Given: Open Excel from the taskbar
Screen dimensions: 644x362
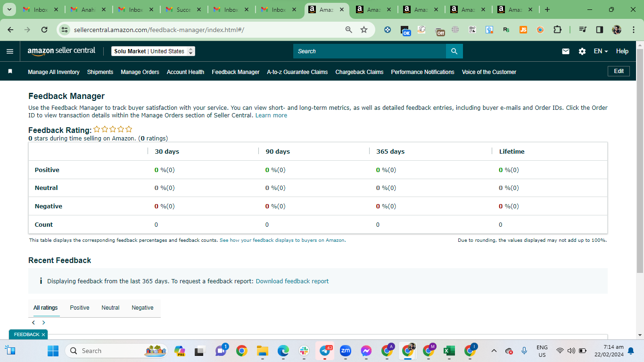Looking at the screenshot, I should click(449, 351).
